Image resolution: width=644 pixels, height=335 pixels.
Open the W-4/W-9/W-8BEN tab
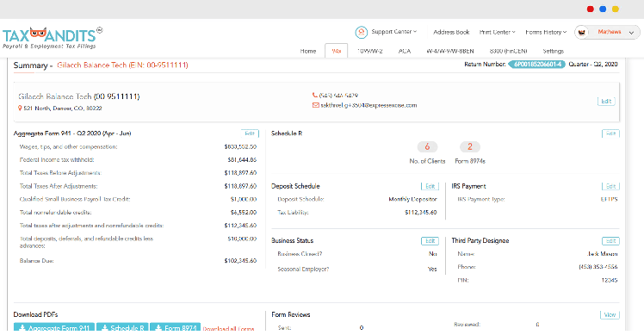[x=449, y=51]
